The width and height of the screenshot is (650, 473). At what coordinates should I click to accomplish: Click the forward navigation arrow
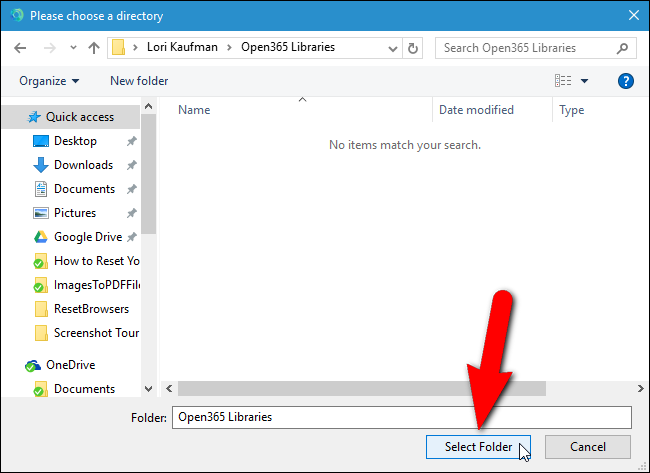[50, 48]
